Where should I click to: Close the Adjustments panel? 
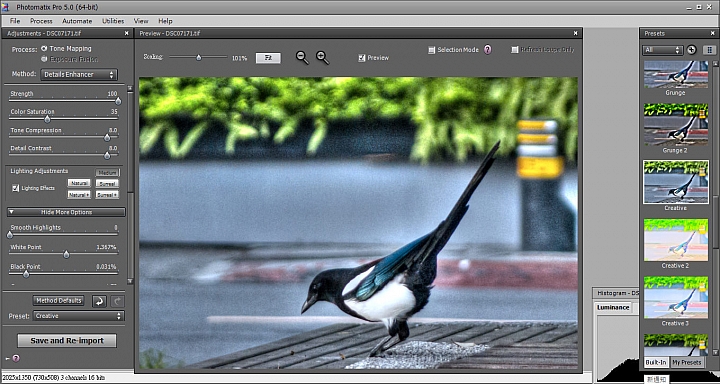click(127, 33)
